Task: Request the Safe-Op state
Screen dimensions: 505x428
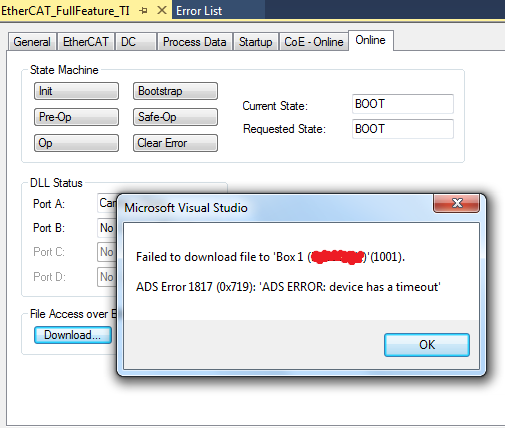Action: tap(175, 117)
